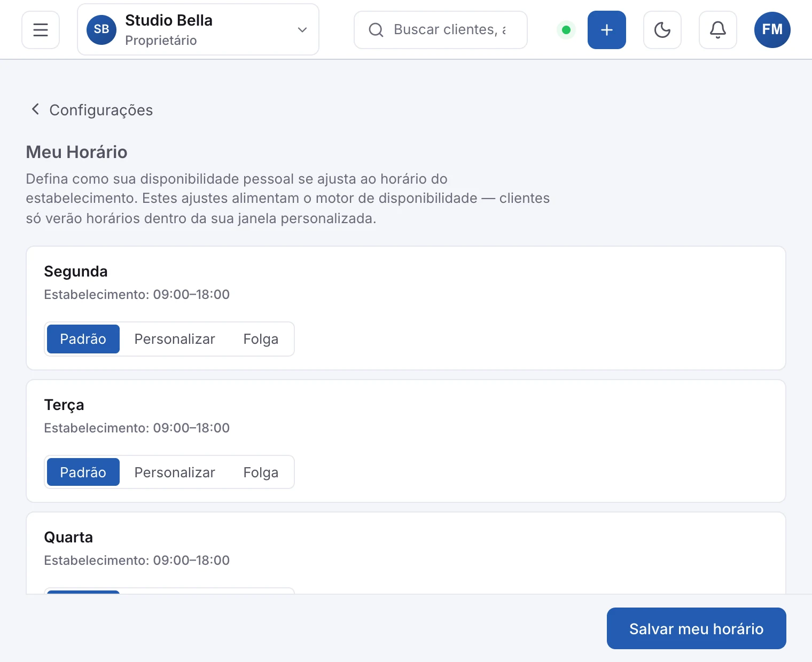
Task: Click the blue plus add button
Action: [607, 30]
